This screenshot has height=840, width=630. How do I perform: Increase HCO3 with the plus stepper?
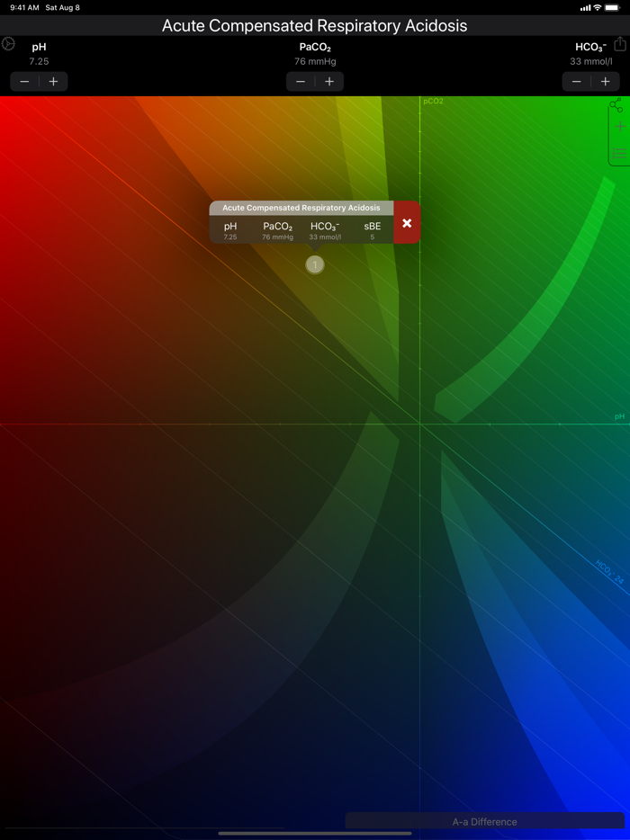(606, 82)
